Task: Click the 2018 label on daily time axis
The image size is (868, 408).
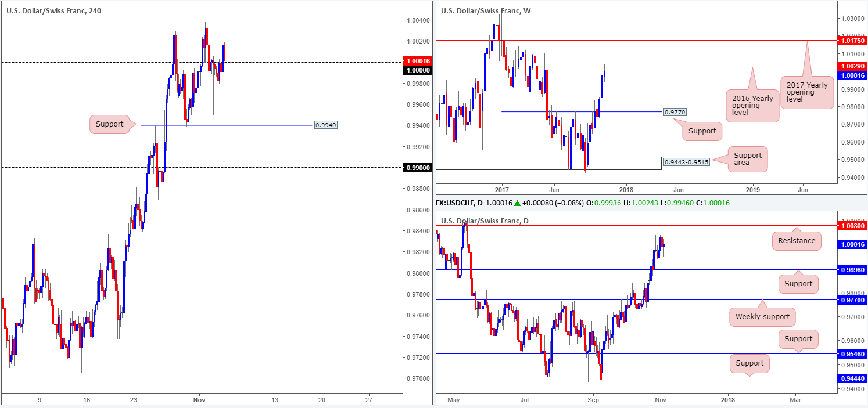Action: [x=727, y=400]
